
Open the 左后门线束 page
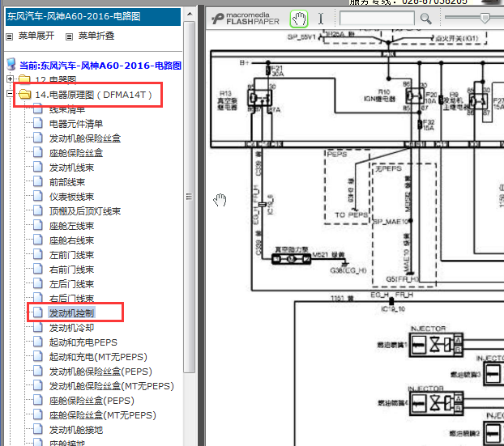71,284
